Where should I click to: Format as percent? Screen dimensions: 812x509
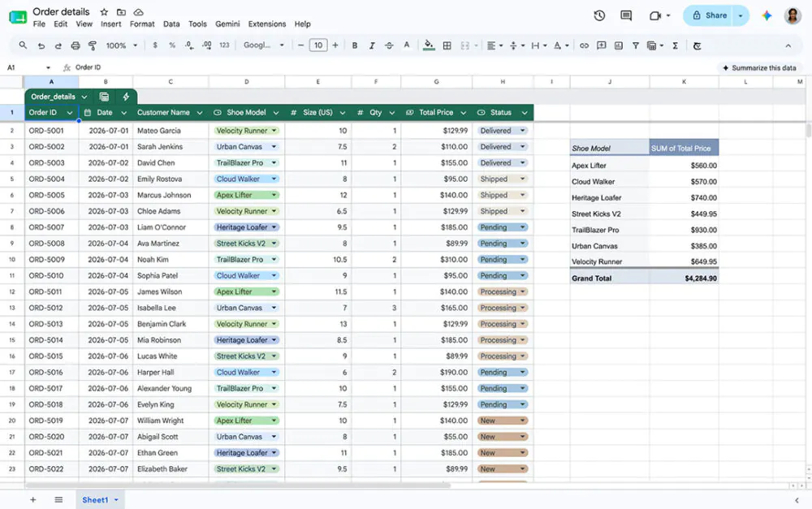(172, 45)
